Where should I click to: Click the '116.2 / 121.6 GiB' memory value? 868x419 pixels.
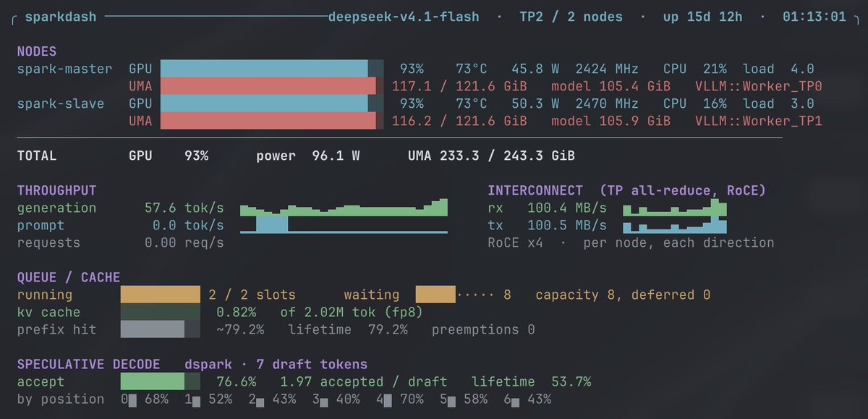(459, 122)
